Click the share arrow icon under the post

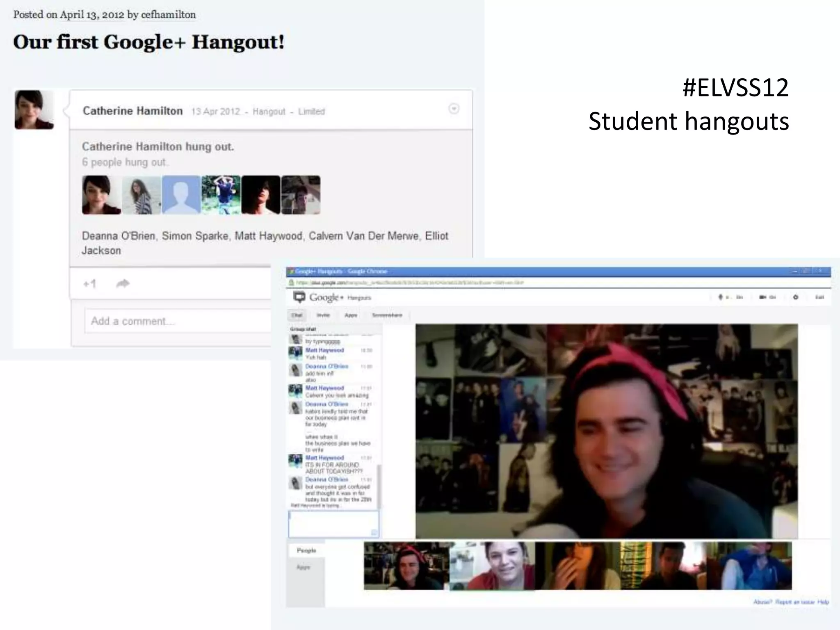(x=123, y=283)
